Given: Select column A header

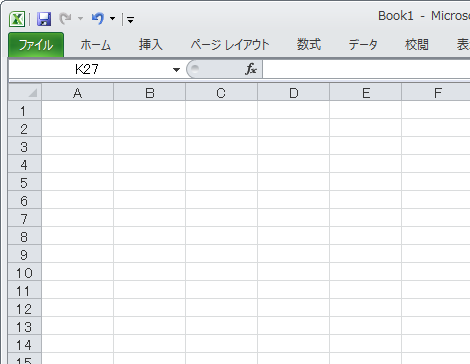Looking at the screenshot, I should [78, 92].
